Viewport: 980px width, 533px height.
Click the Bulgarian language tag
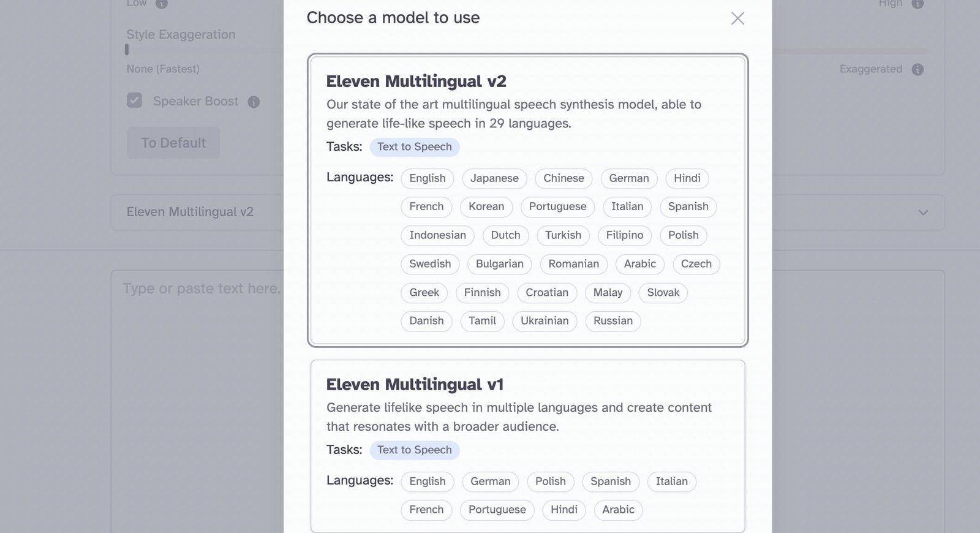point(500,264)
